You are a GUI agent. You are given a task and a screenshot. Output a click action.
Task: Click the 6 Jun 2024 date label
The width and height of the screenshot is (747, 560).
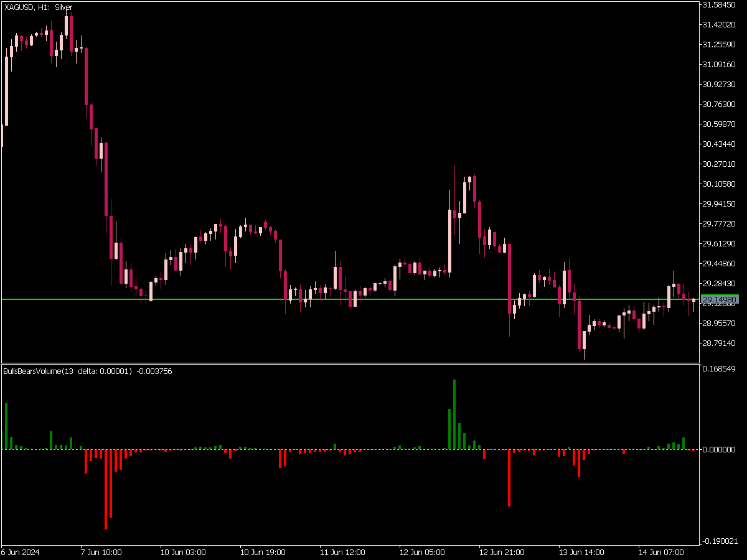(21, 552)
